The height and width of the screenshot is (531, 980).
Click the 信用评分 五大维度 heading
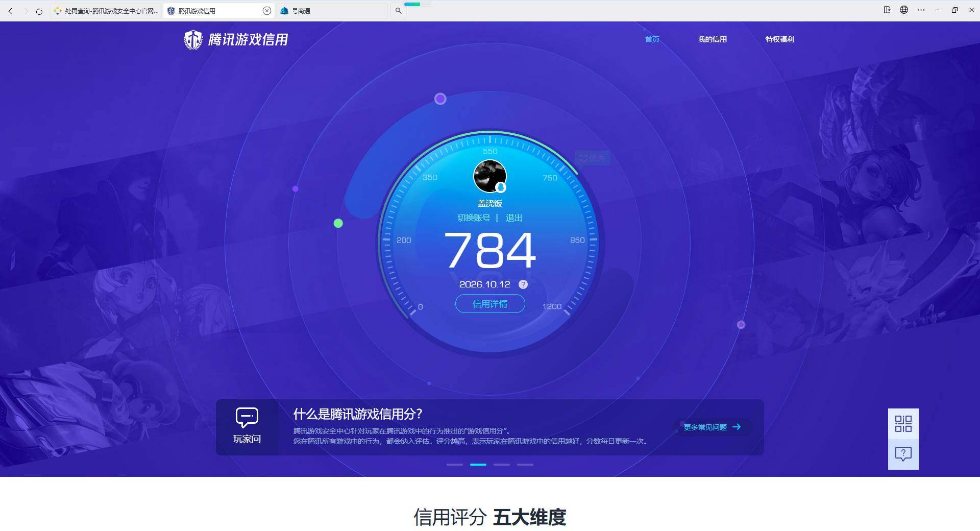(490, 517)
